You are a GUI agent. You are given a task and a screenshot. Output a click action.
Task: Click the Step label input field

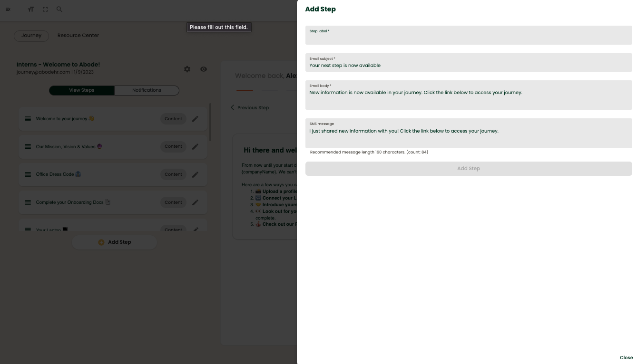[469, 37]
